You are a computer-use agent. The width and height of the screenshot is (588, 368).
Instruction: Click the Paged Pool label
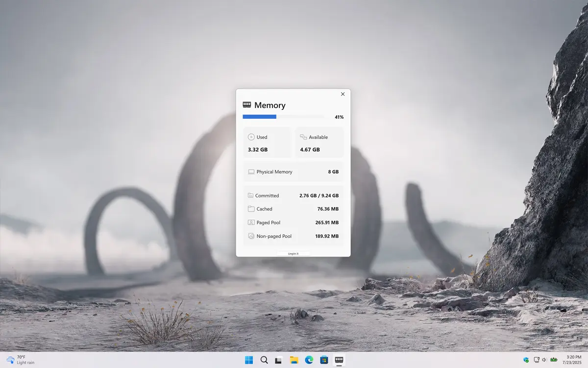click(x=269, y=222)
